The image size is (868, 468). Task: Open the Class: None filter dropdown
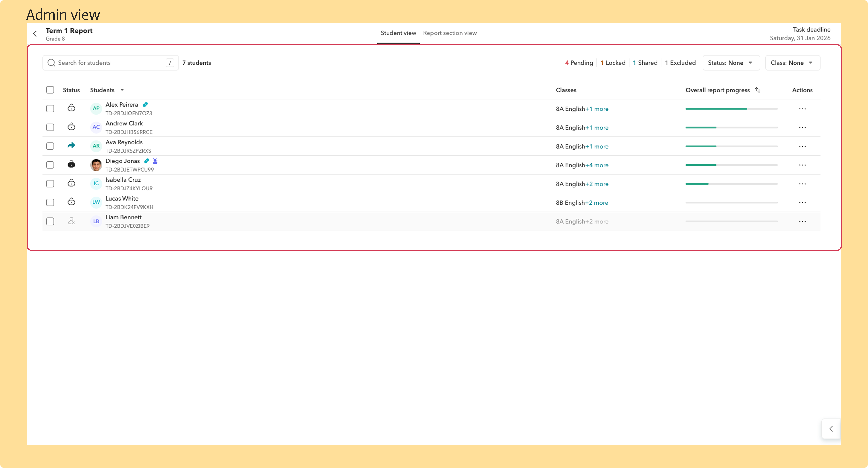[793, 63]
